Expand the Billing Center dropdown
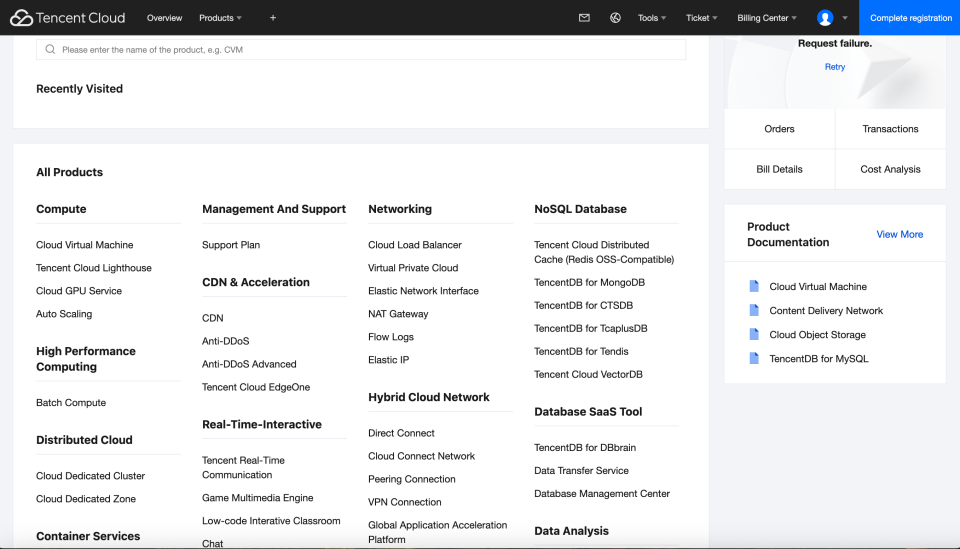Image resolution: width=960 pixels, height=549 pixels. coord(767,18)
